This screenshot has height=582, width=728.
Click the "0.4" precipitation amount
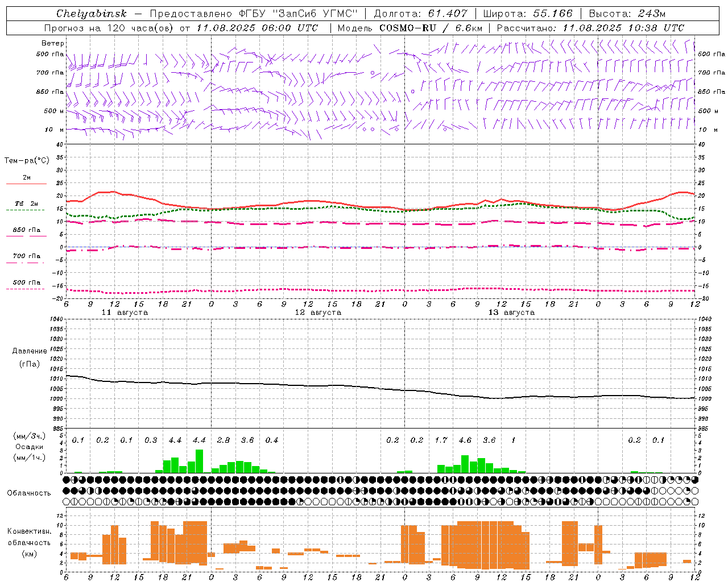pos(272,440)
